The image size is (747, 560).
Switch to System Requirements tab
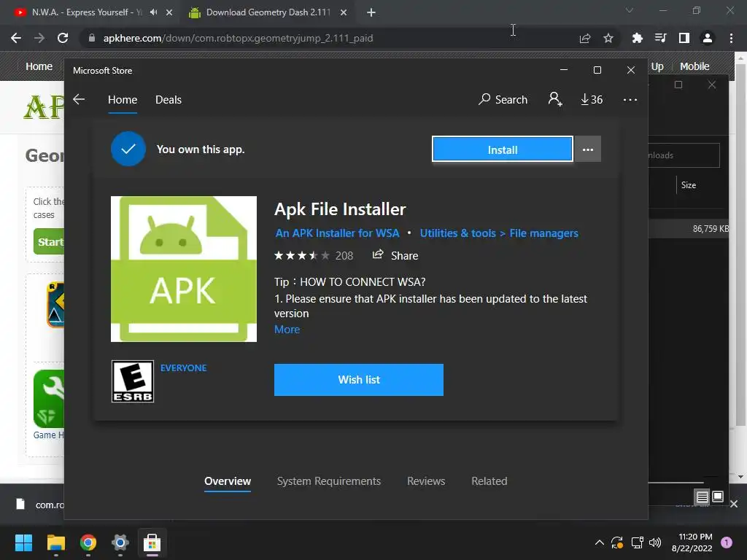(x=329, y=481)
